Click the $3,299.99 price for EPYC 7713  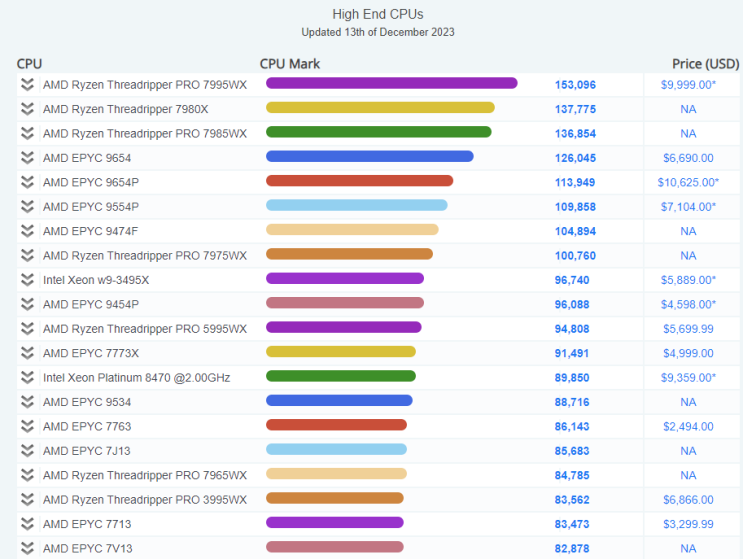point(688,524)
